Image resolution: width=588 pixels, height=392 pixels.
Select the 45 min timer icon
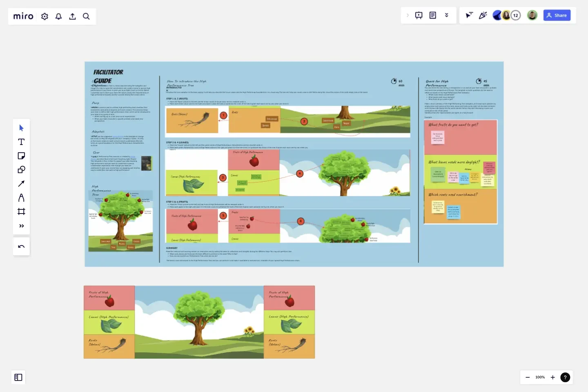pos(479,81)
